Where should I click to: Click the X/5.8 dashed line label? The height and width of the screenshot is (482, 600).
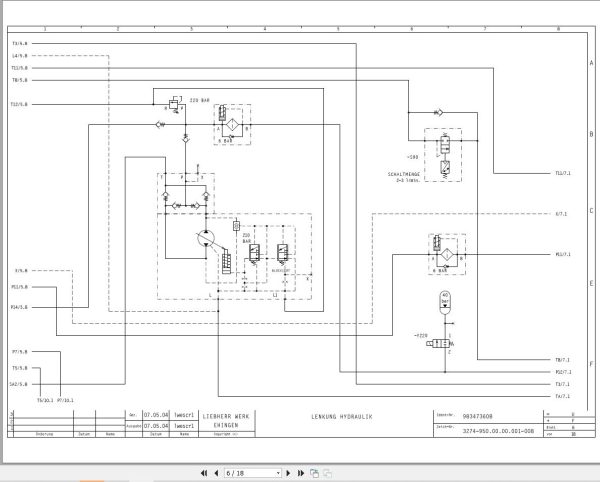pyautogui.click(x=21, y=270)
